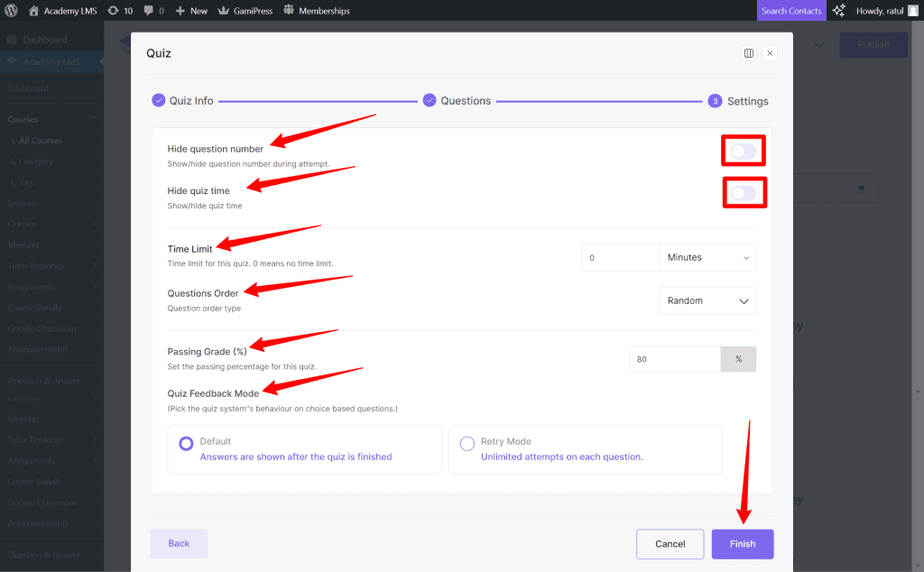Enable the Hide question number switch
Image resolution: width=924 pixels, height=572 pixels.
(x=744, y=152)
